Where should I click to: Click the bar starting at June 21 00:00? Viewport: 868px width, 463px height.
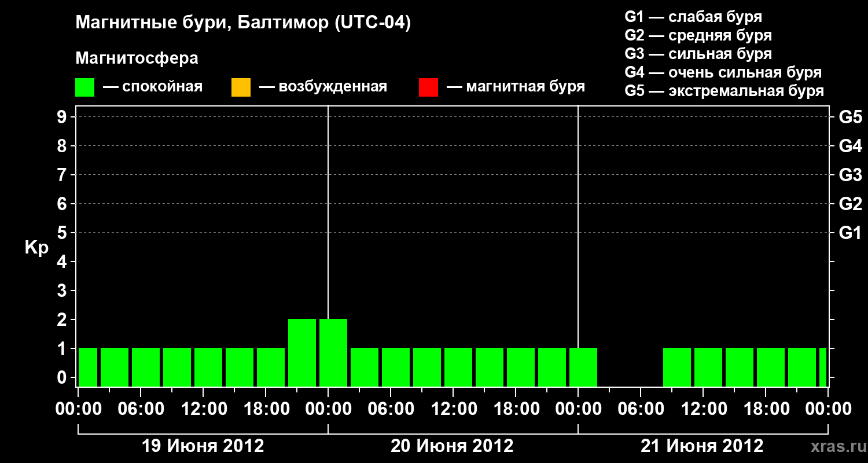pyautogui.click(x=583, y=367)
